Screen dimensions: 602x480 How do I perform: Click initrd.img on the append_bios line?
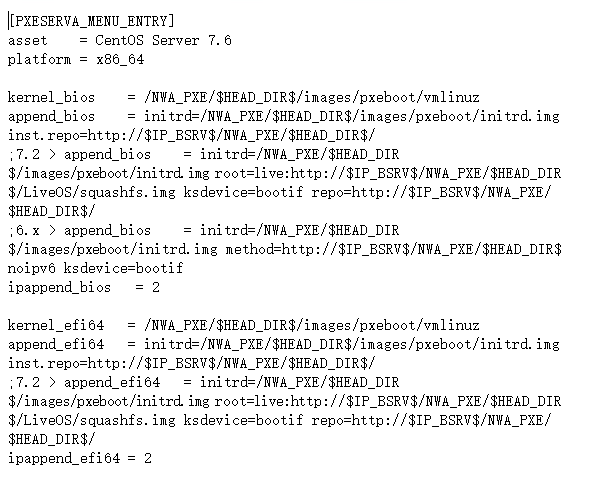(520, 116)
